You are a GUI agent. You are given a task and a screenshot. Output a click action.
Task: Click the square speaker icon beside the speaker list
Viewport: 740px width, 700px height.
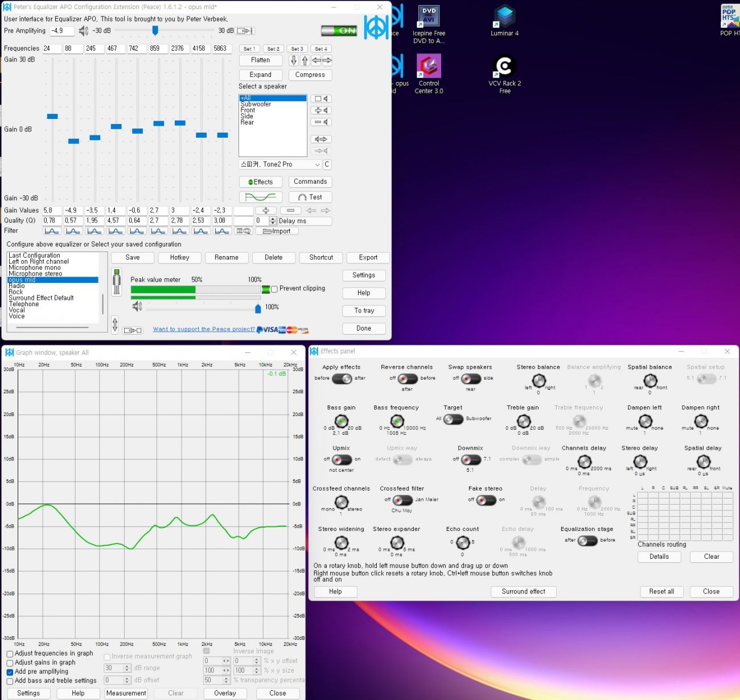tap(322, 99)
